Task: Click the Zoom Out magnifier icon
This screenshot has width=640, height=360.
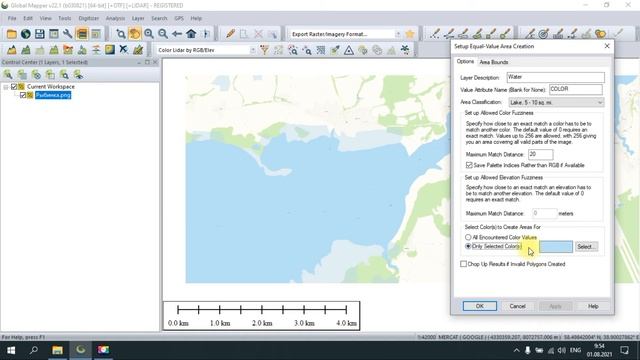Action: click(x=163, y=34)
